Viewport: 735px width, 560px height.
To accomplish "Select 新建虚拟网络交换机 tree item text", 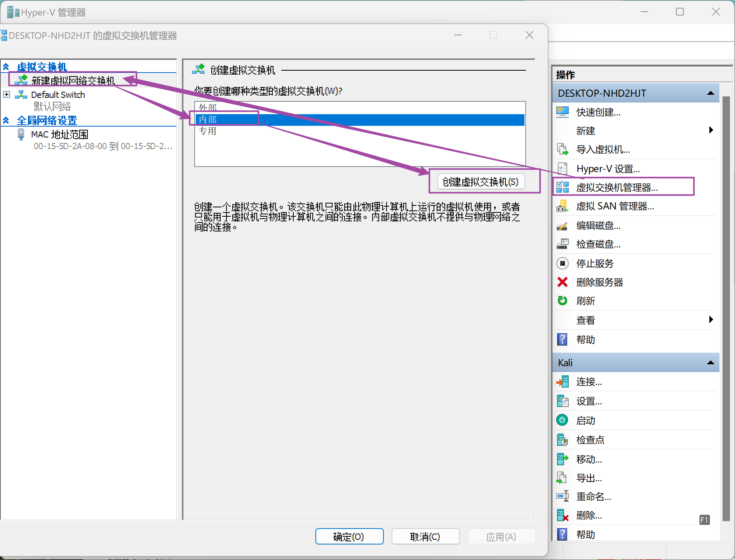I will (x=73, y=80).
